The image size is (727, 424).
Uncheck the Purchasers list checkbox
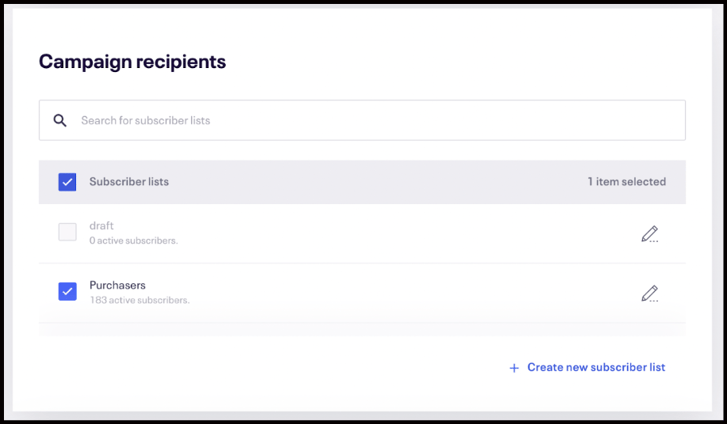tap(67, 292)
